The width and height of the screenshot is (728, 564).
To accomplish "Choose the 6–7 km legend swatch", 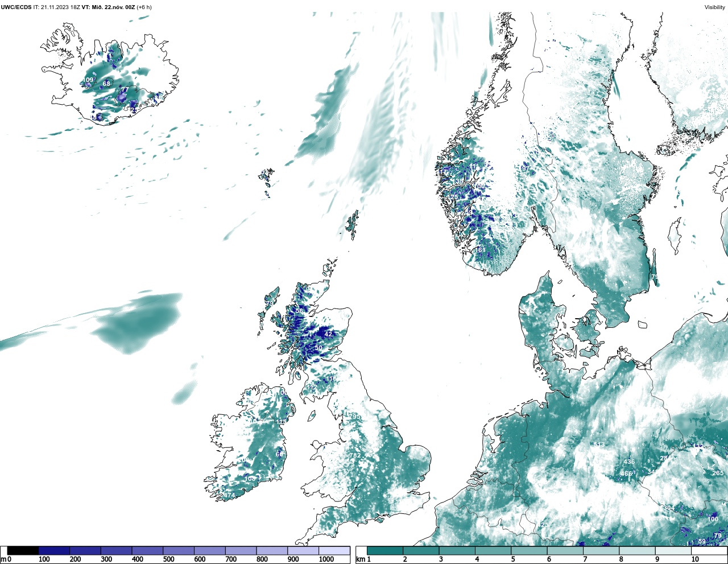I will point(565,551).
